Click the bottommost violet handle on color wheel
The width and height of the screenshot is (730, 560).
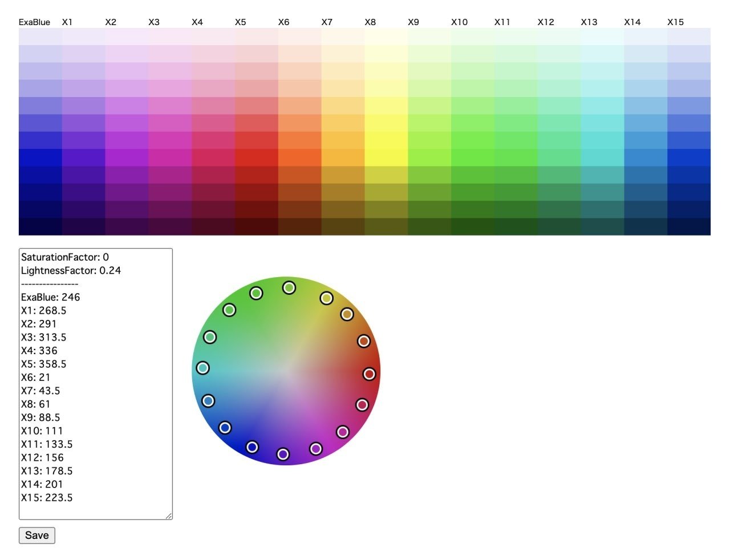pos(283,454)
